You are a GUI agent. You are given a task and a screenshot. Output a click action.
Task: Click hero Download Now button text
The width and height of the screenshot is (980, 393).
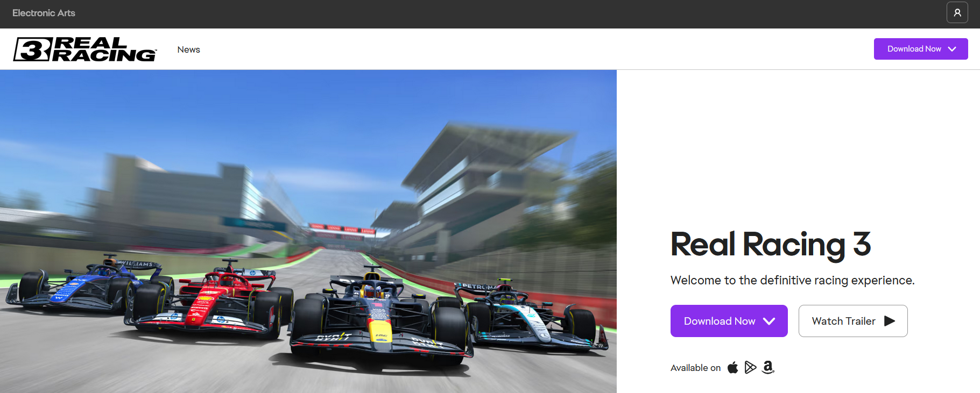click(x=720, y=321)
